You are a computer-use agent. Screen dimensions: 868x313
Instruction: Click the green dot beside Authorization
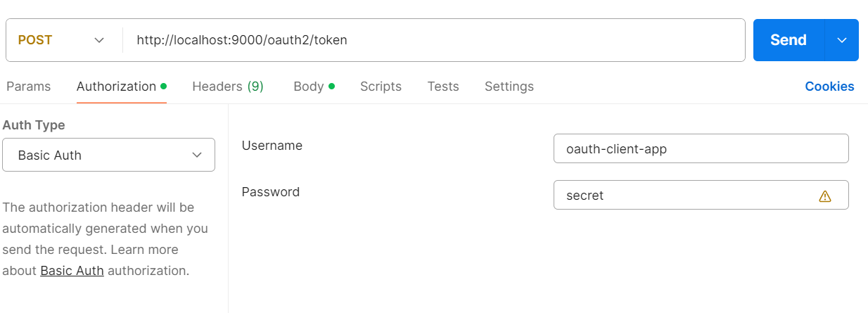click(164, 87)
